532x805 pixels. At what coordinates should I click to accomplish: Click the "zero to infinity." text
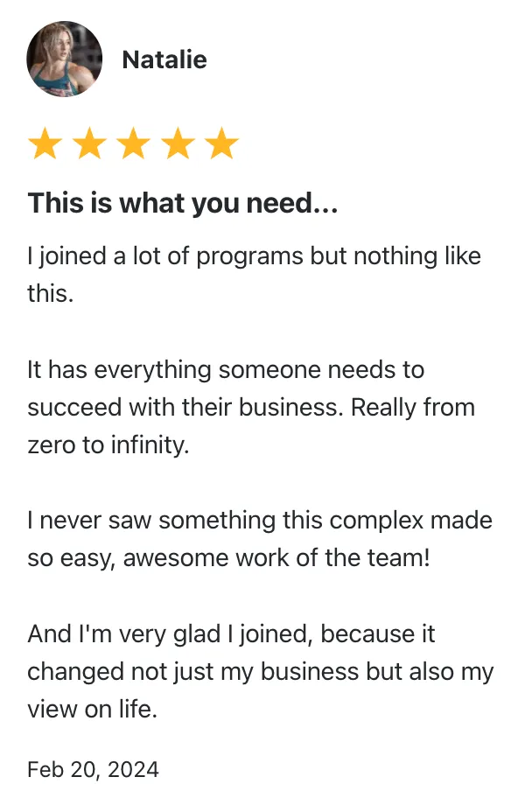(108, 445)
